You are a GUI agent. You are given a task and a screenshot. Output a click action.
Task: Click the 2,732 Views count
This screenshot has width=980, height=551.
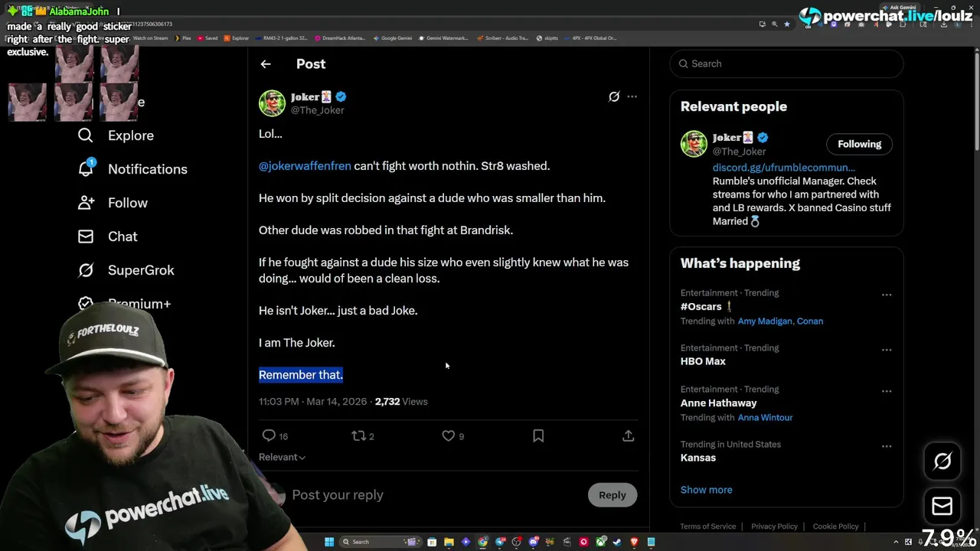tap(401, 402)
